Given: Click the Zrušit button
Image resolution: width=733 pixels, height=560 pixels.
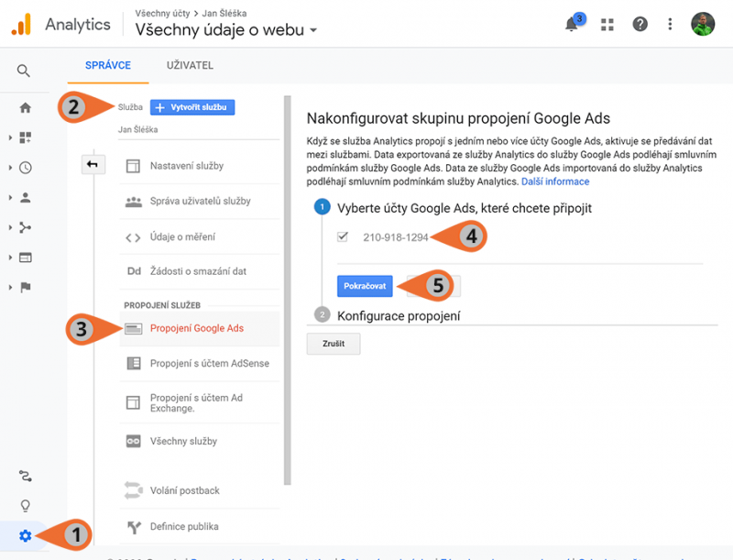Looking at the screenshot, I should [x=334, y=344].
